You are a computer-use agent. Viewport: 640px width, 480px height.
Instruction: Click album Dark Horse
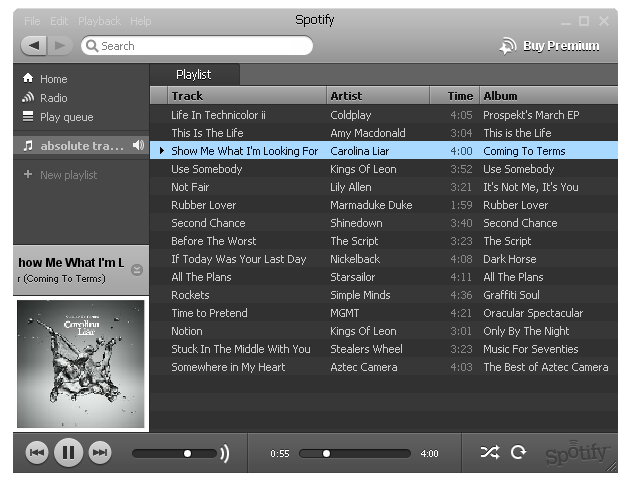[x=510, y=259]
